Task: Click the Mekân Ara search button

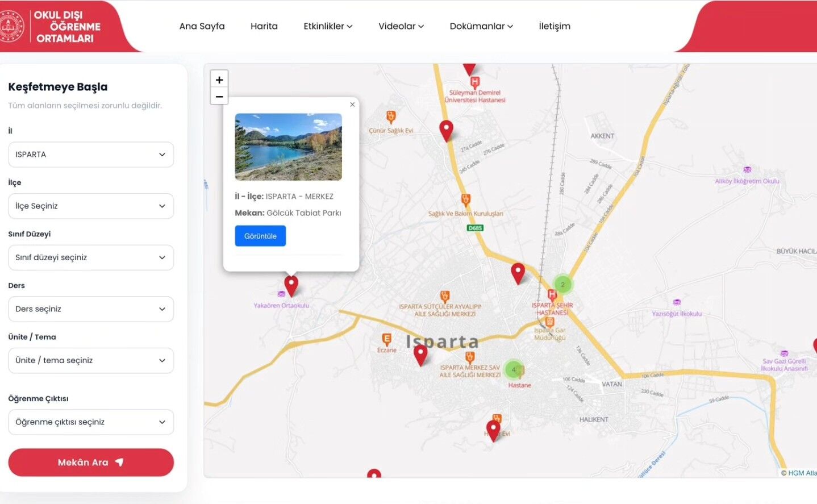Action: 91,463
